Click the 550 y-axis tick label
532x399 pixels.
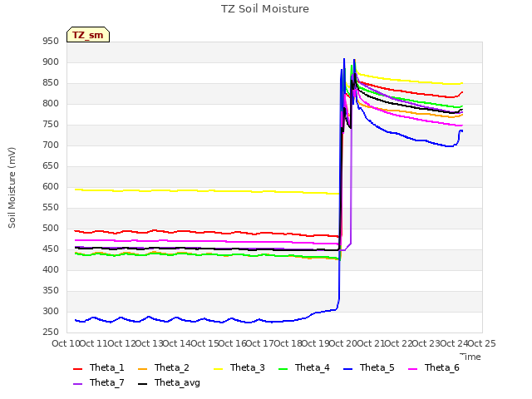51,207
